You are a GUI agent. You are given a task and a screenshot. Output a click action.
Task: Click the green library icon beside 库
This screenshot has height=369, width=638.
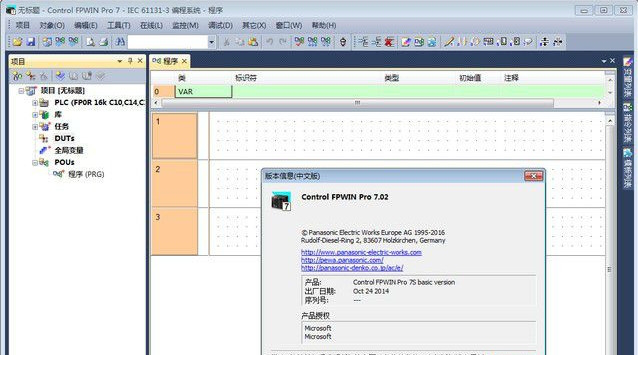click(44, 115)
